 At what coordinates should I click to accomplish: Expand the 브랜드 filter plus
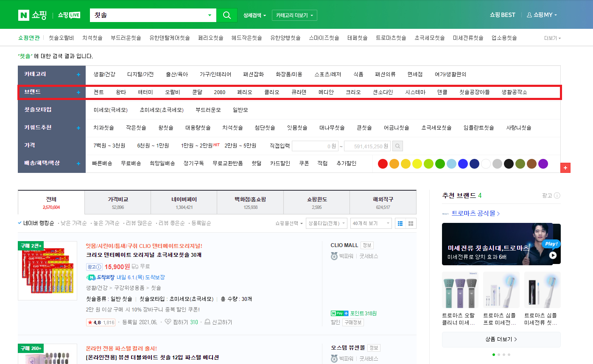click(78, 92)
